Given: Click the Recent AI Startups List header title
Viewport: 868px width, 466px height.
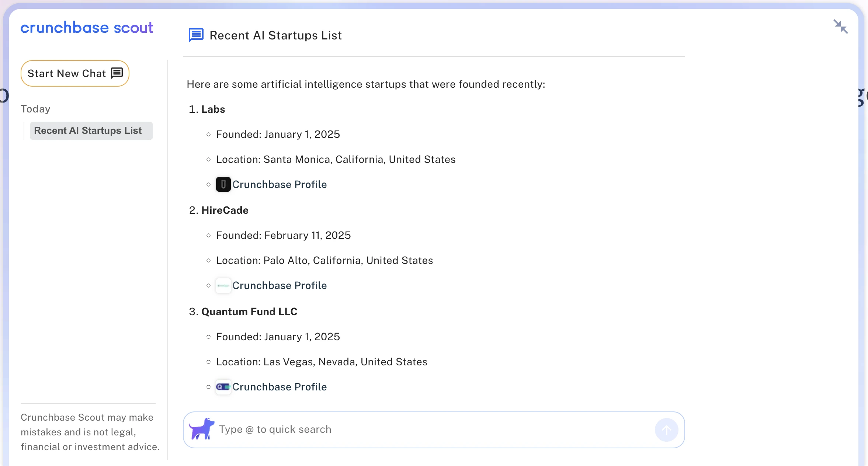Looking at the screenshot, I should tap(275, 35).
